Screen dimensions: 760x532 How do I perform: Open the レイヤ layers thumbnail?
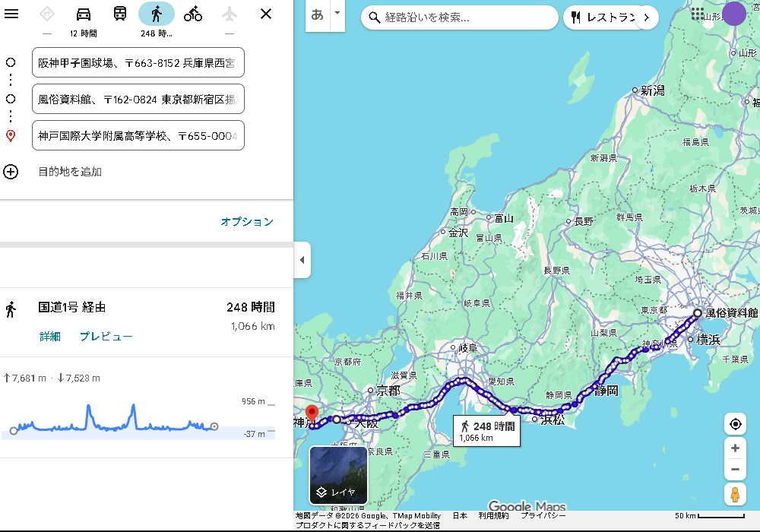[x=338, y=476]
